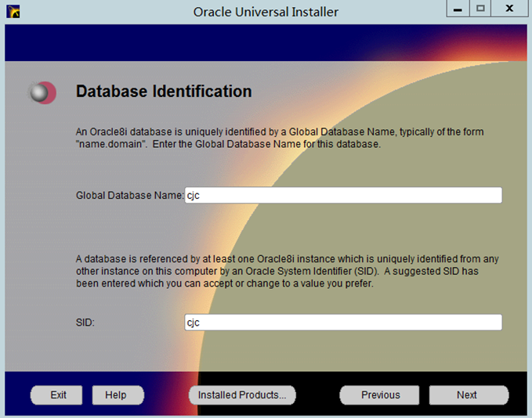Viewport: 532px width, 418px height.
Task: Click the Global Database Name label
Action: [x=129, y=196]
